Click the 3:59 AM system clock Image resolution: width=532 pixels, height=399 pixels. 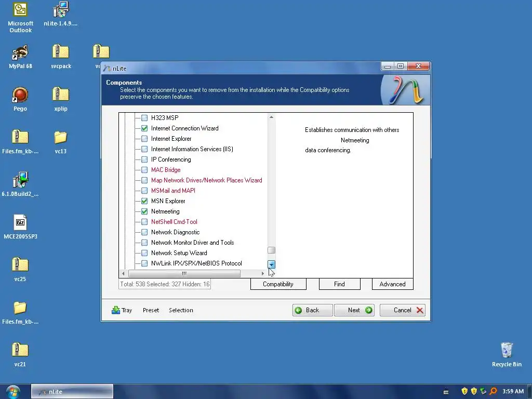point(513,392)
